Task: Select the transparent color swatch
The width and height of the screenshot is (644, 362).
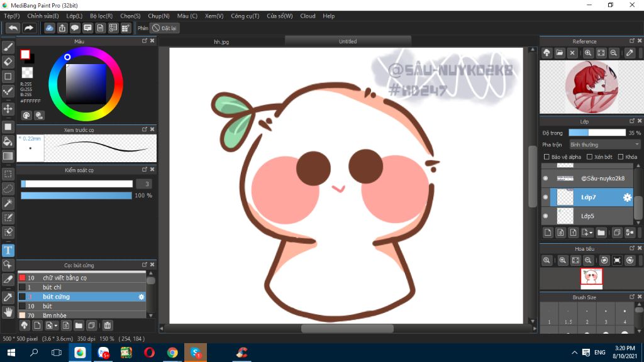Action: click(x=27, y=73)
